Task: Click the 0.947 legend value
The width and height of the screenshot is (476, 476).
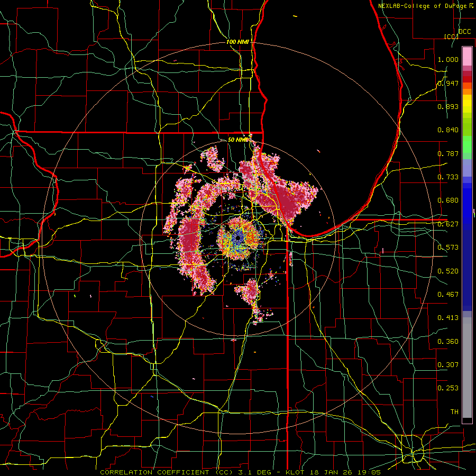Action: click(x=448, y=83)
